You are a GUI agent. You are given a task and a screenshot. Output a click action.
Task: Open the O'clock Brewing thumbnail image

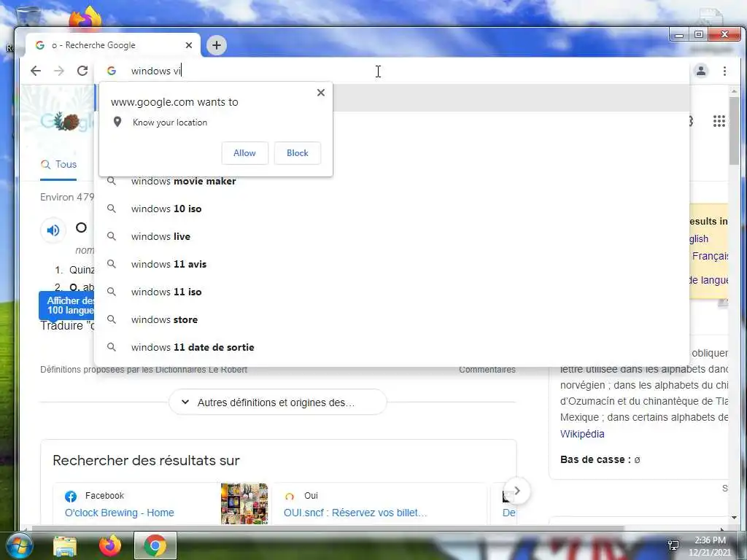pos(244,504)
